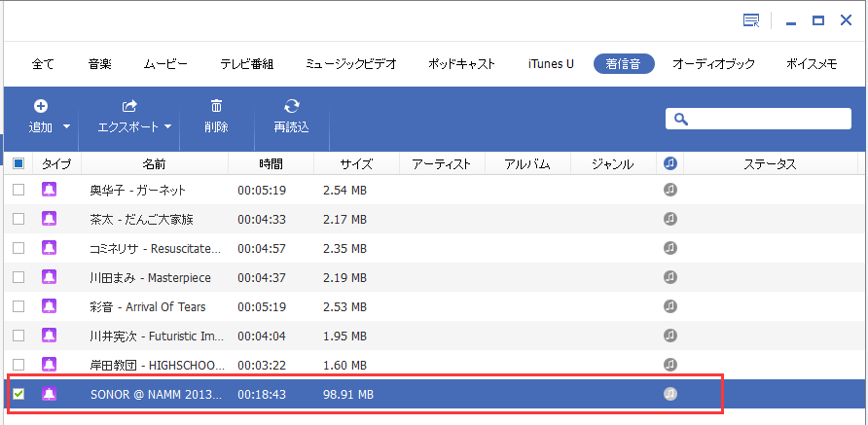Check the box for 茶太 - だんご大家族
Image resolution: width=868 pixels, height=425 pixels.
coord(18,219)
